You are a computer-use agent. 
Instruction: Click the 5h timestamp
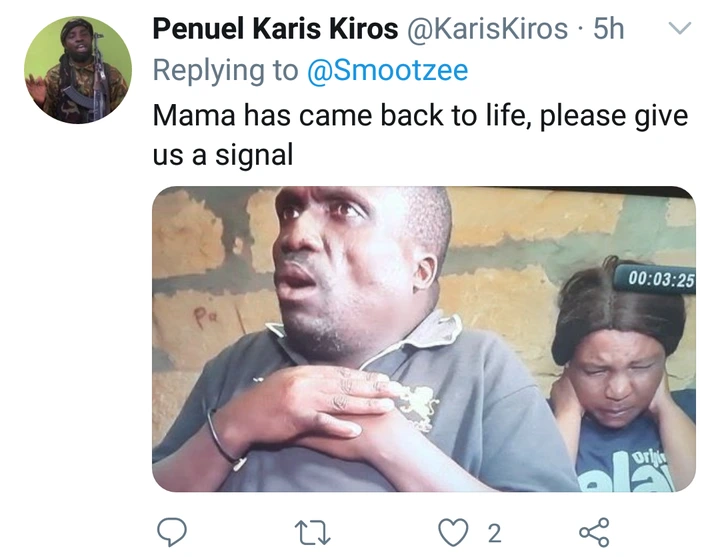[609, 29]
